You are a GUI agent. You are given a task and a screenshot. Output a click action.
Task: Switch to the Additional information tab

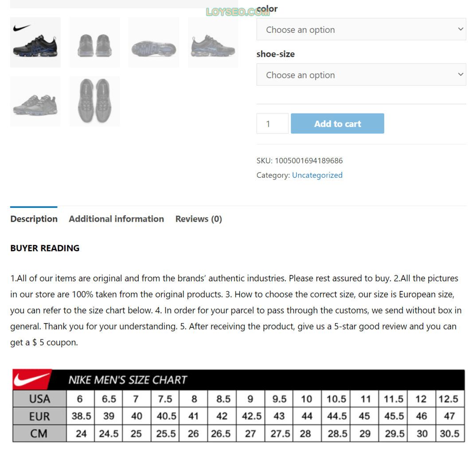tap(116, 219)
